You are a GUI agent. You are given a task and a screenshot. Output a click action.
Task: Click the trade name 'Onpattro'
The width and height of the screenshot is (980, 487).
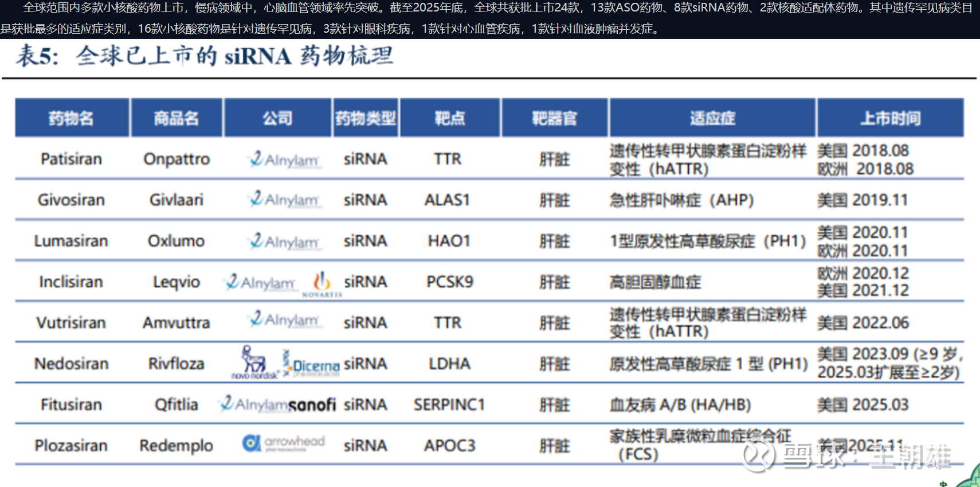(x=177, y=159)
